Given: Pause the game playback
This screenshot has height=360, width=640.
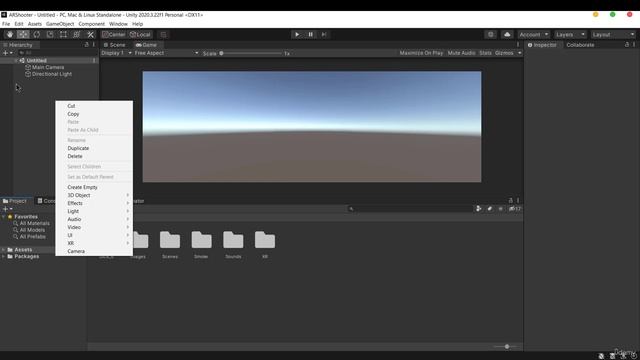Looking at the screenshot, I should pos(310,35).
